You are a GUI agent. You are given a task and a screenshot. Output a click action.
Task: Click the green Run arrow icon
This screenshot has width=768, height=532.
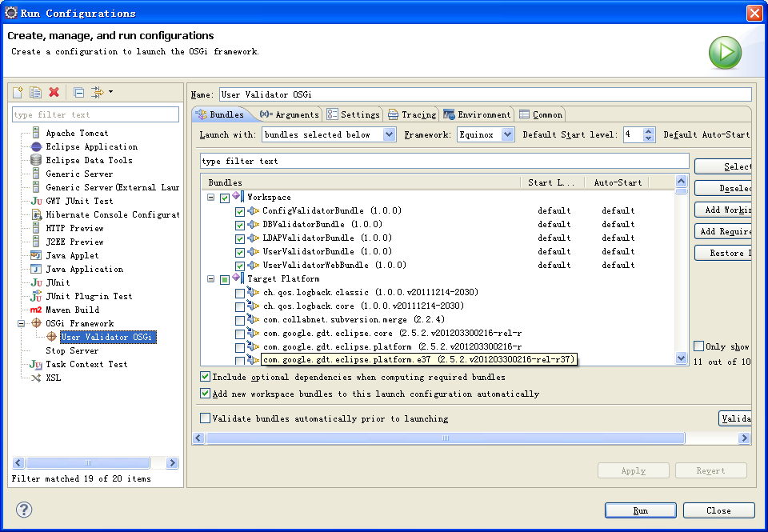[725, 53]
